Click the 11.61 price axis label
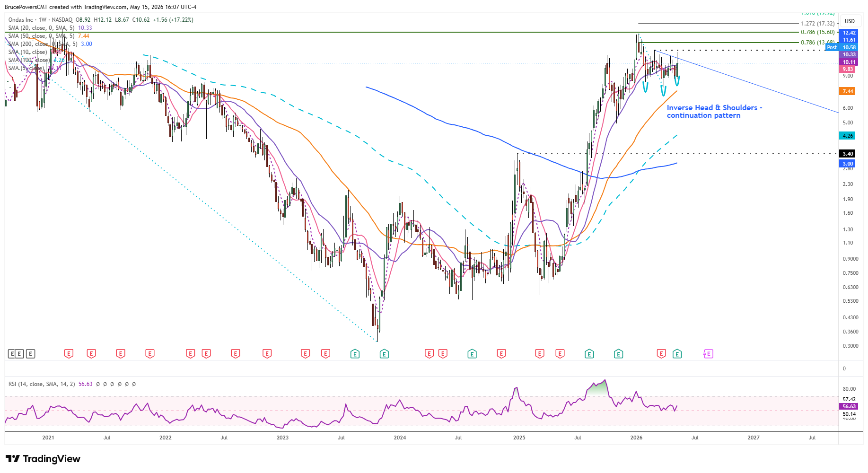Viewport: 868px width, 473px height. coord(849,40)
